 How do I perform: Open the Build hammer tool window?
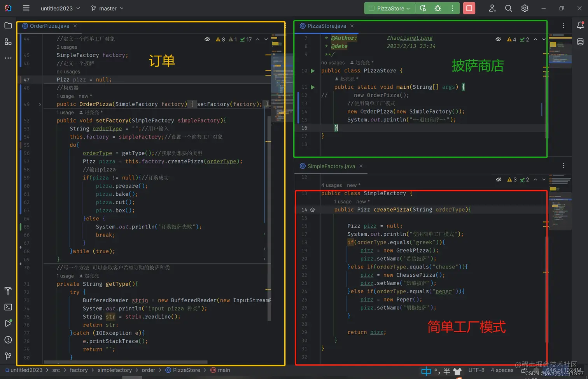(x=8, y=291)
